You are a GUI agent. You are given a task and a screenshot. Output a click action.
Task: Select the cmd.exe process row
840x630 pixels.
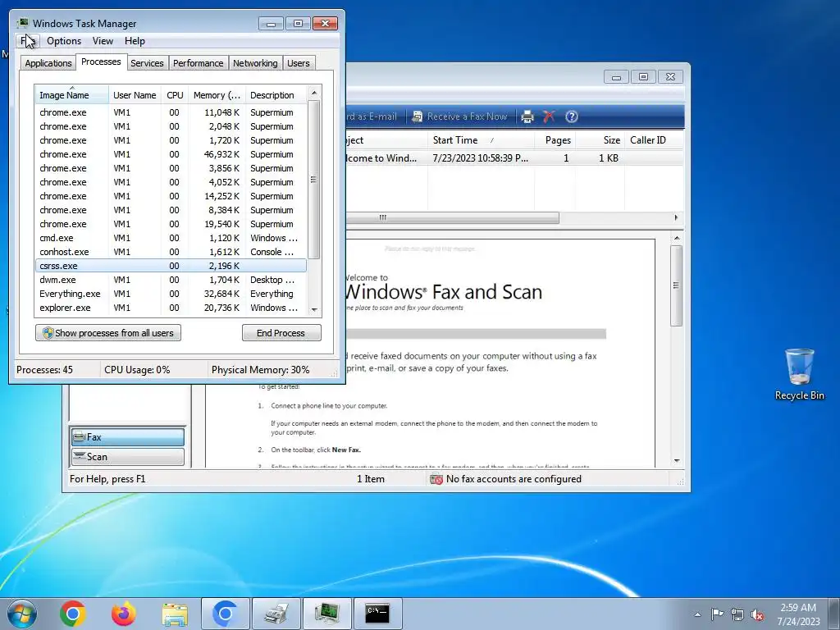pos(171,238)
